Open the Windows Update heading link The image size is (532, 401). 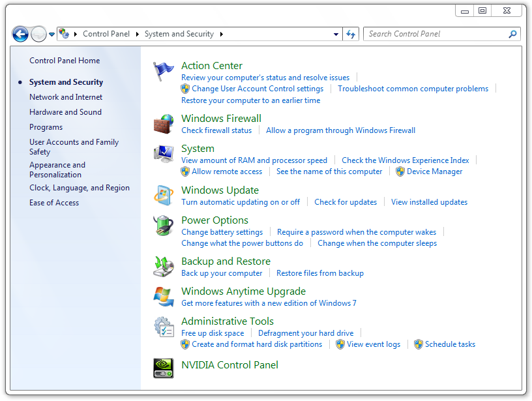click(220, 190)
